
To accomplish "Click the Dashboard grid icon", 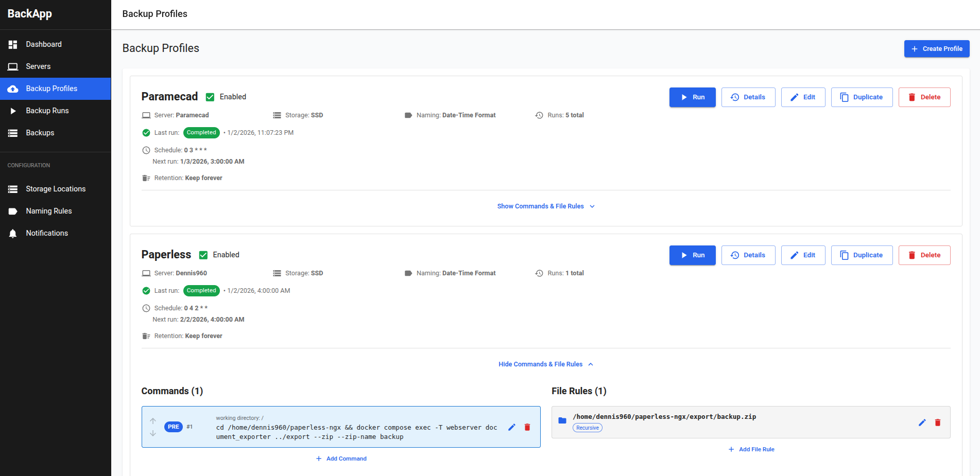I will [x=13, y=45].
